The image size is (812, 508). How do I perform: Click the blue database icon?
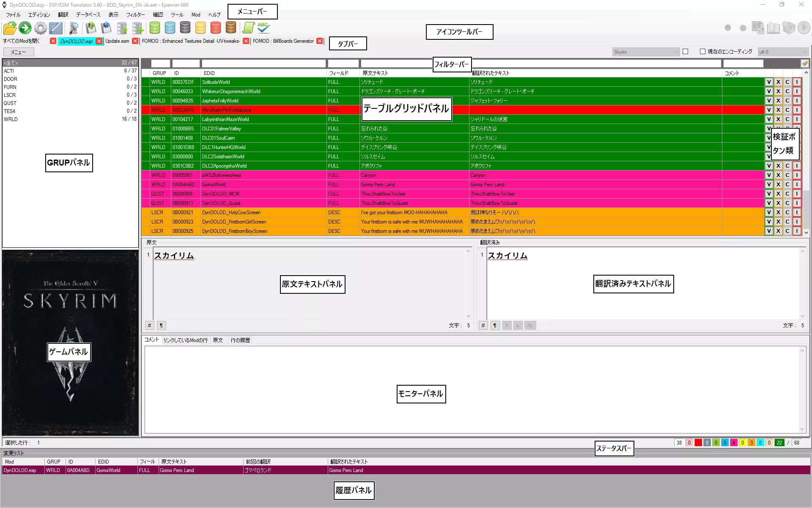click(x=170, y=28)
